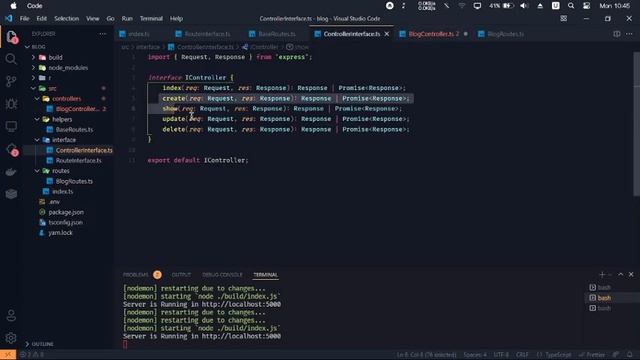The width and height of the screenshot is (640, 360).
Task: Show the Debug Console panel tab
Action: 222,275
